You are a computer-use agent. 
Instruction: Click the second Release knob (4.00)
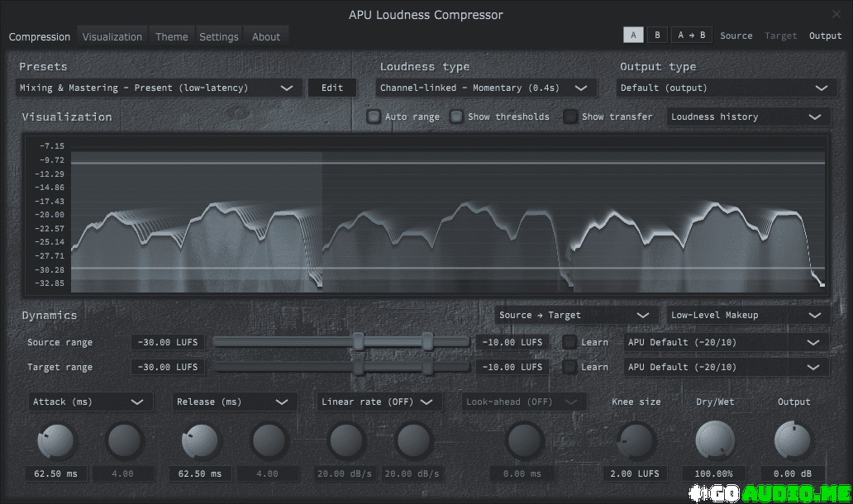coord(269,440)
